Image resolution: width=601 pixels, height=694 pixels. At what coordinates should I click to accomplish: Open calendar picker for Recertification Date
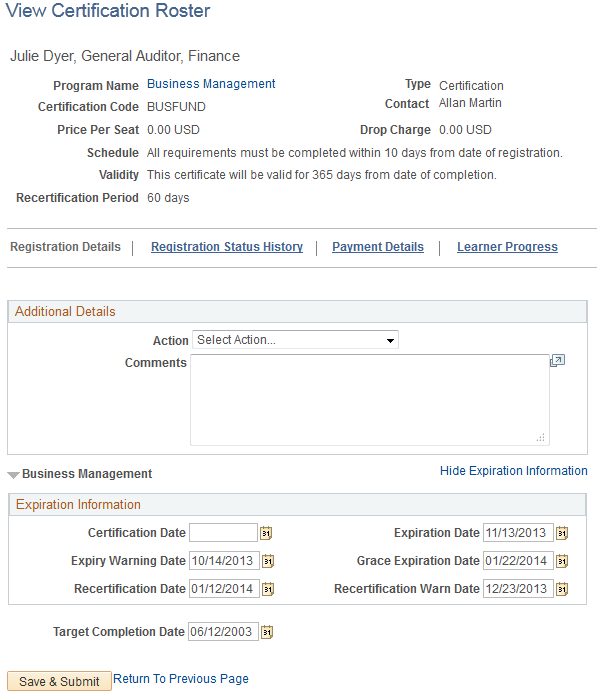coord(268,589)
